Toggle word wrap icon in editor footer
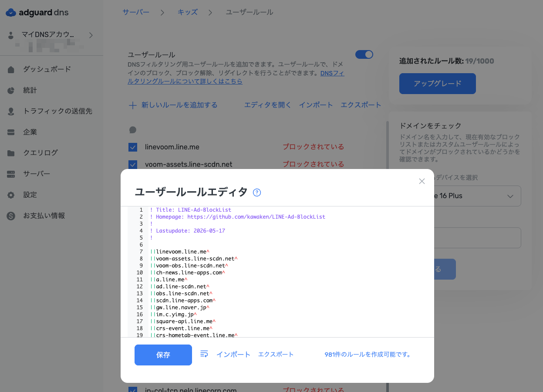This screenshot has height=392, width=543. 204,354
